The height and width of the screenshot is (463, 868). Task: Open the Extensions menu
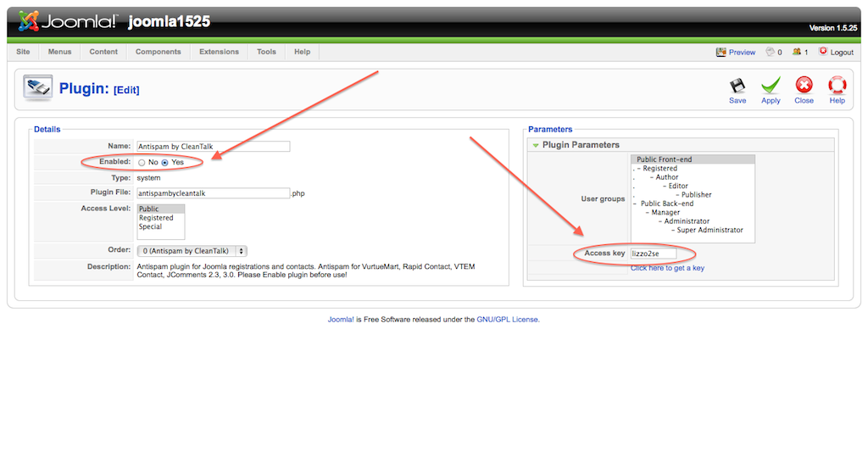(x=219, y=52)
